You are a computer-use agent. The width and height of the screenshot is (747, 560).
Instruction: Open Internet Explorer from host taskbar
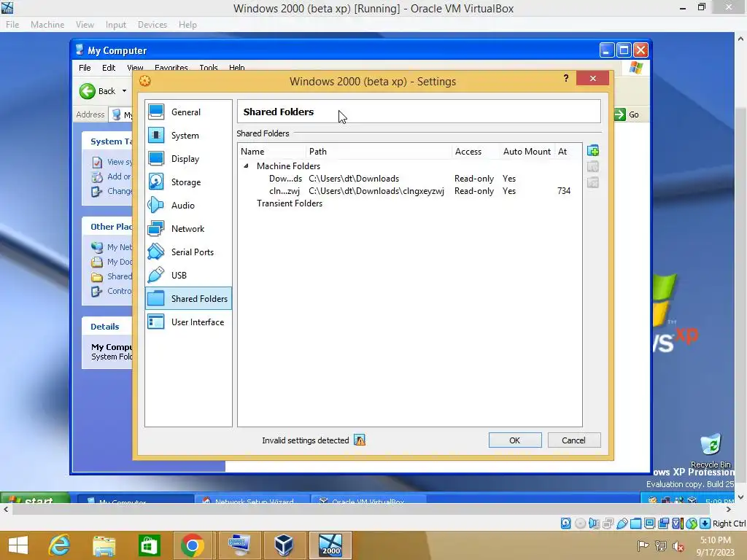coord(60,545)
